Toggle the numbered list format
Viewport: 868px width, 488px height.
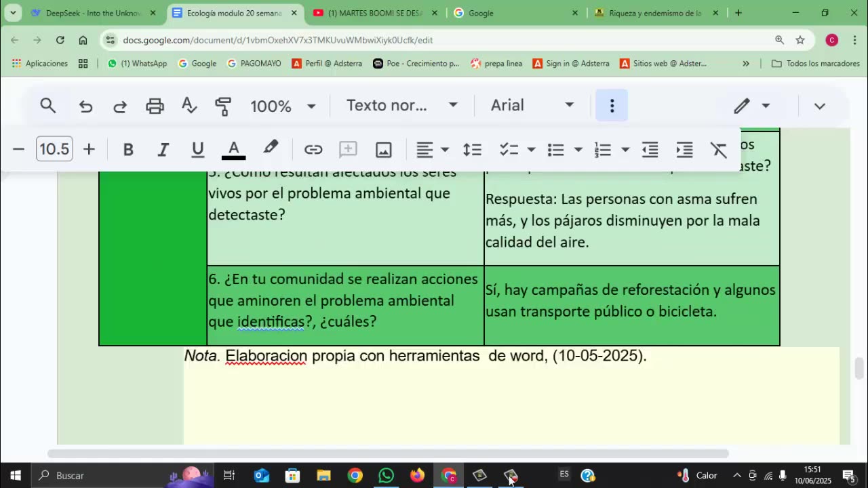coord(603,149)
